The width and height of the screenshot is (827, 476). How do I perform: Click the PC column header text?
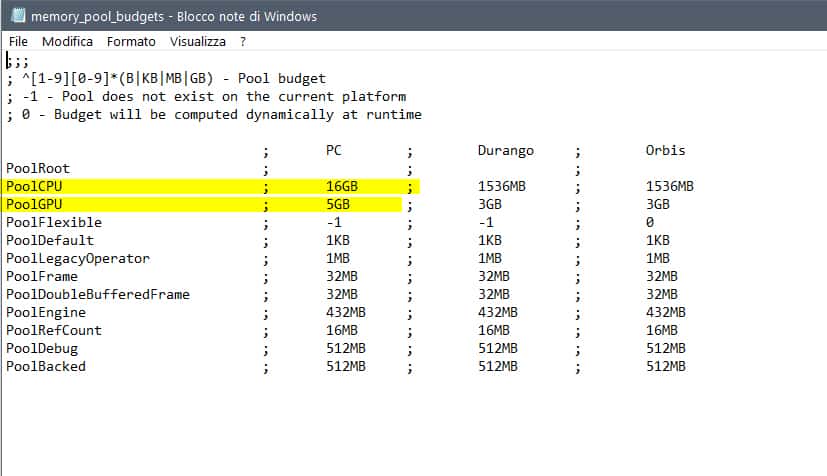coord(334,151)
